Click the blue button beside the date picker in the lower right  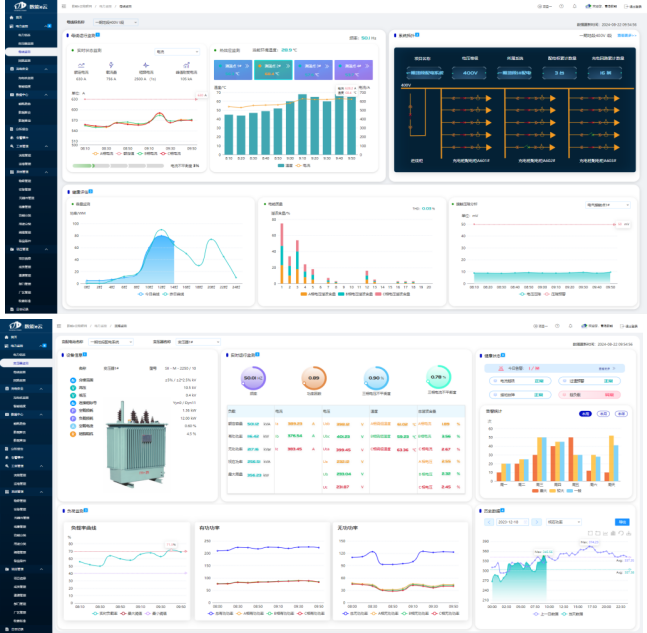pyautogui.click(x=622, y=521)
